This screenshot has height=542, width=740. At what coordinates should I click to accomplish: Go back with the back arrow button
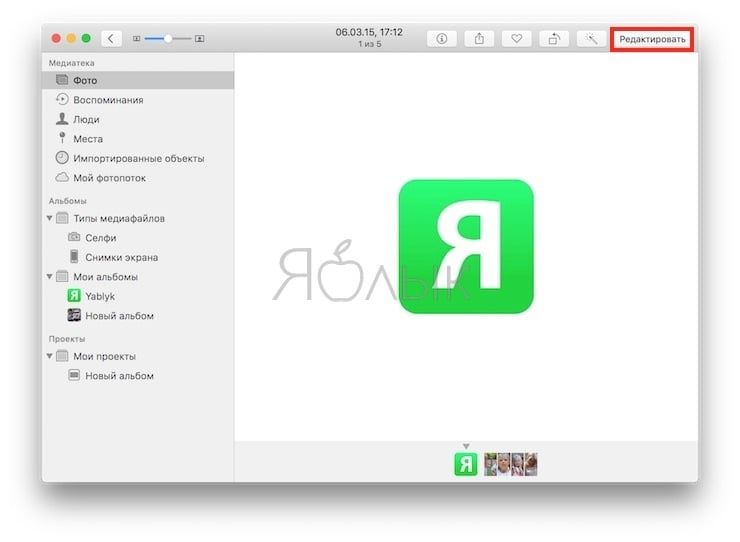click(x=111, y=39)
